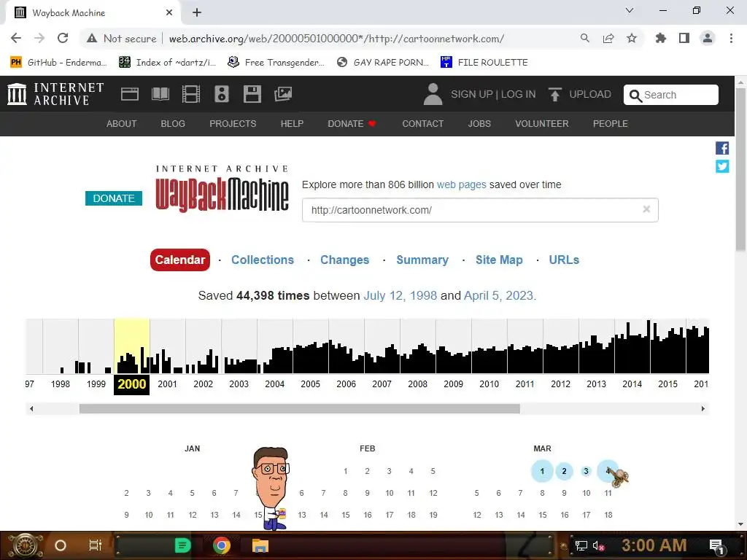Open the Video film strip icon
Image resolution: width=747 pixels, height=560 pixels.
pyautogui.click(x=190, y=94)
